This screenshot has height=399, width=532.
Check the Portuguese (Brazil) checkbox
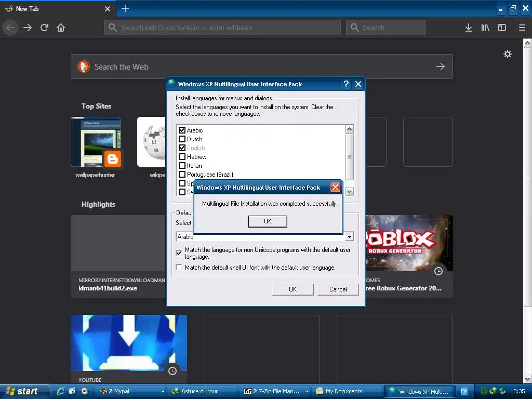tap(182, 174)
